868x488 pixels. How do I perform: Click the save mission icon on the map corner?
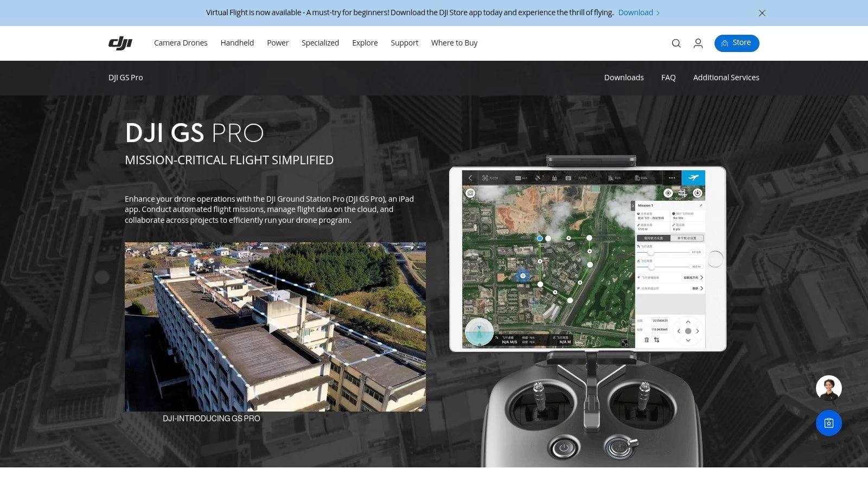click(x=470, y=193)
